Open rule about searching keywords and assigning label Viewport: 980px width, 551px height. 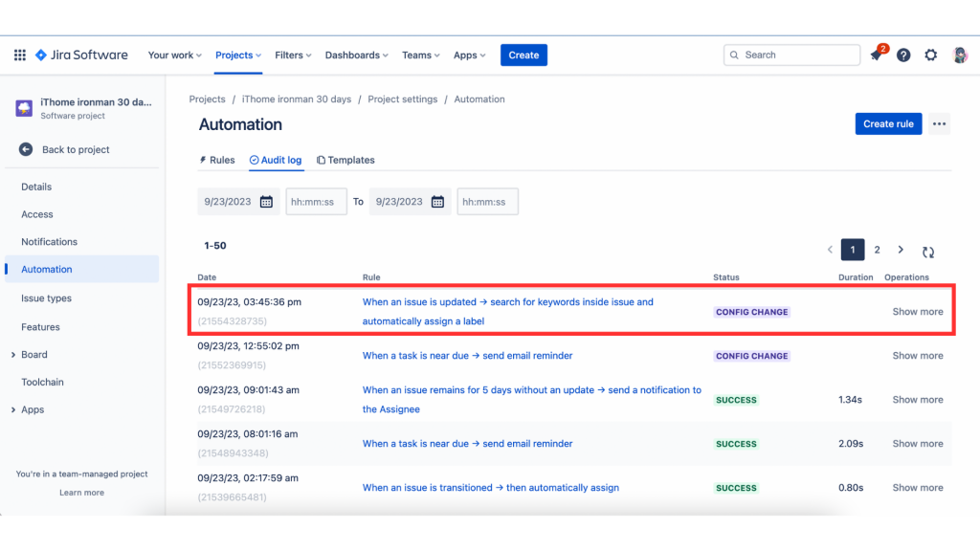click(507, 311)
